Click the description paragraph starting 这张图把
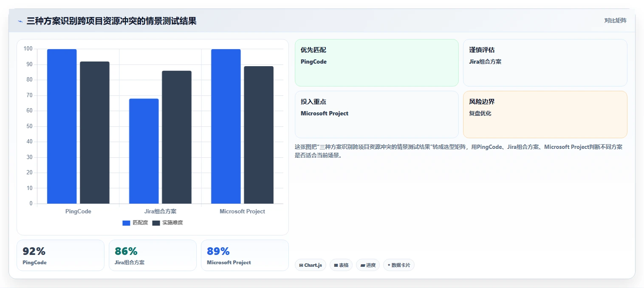644x288 pixels. 459,151
